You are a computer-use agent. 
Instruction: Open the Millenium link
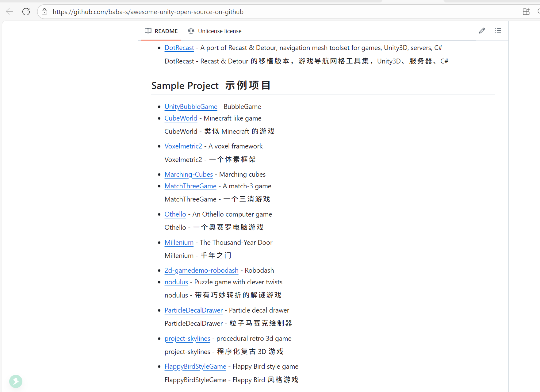179,242
